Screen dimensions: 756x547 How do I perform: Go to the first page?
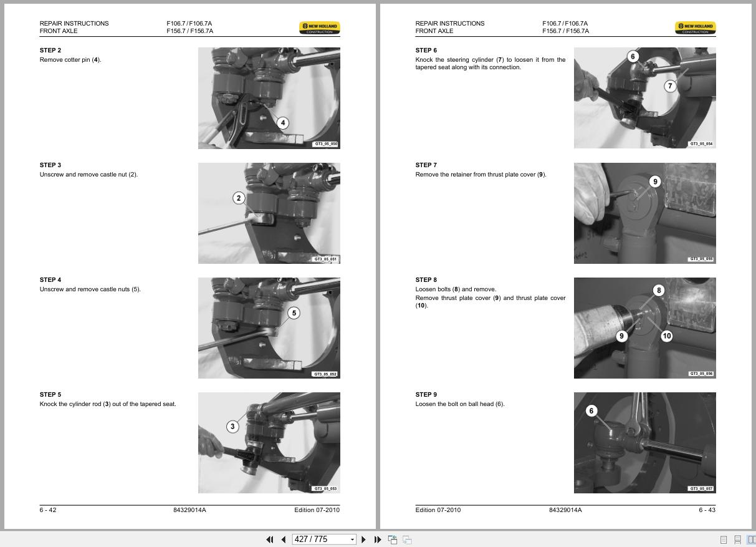click(x=270, y=540)
